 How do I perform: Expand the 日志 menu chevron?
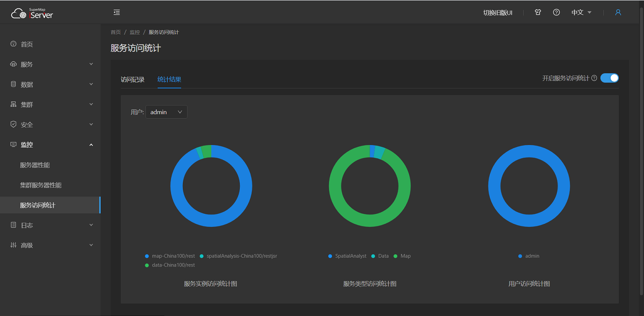click(91, 225)
